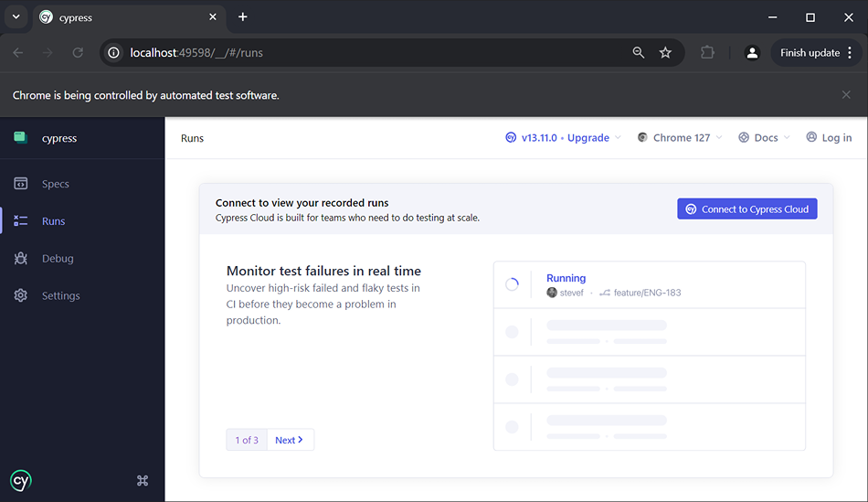The image size is (868, 502).
Task: Bookmark page with the star icon
Action: (665, 53)
